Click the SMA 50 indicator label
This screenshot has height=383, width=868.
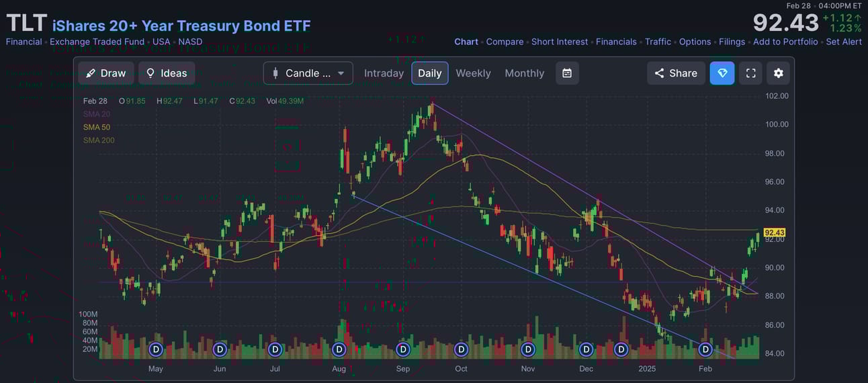coord(97,127)
